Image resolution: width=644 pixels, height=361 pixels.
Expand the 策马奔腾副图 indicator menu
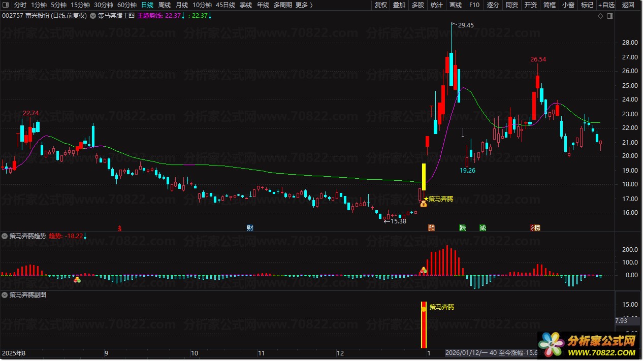pos(5,294)
